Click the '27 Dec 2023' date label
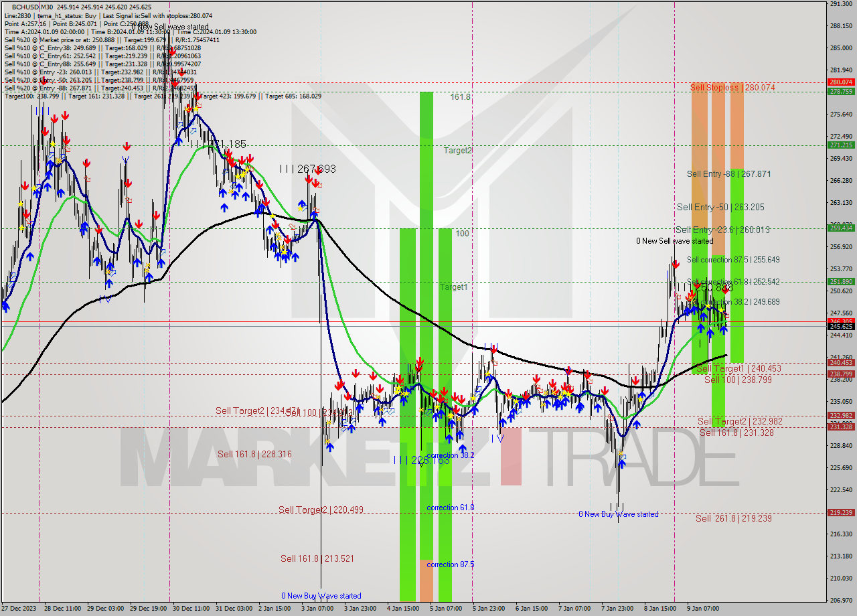 (19, 609)
